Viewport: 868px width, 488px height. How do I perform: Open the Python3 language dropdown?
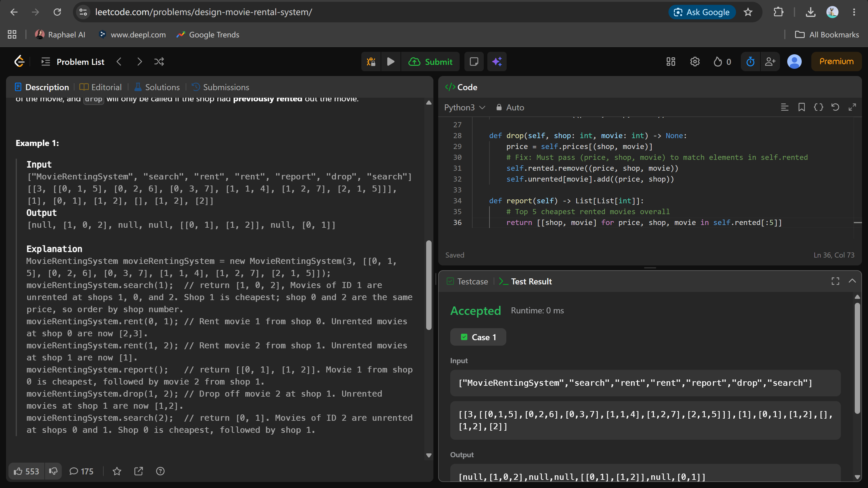[464, 108]
